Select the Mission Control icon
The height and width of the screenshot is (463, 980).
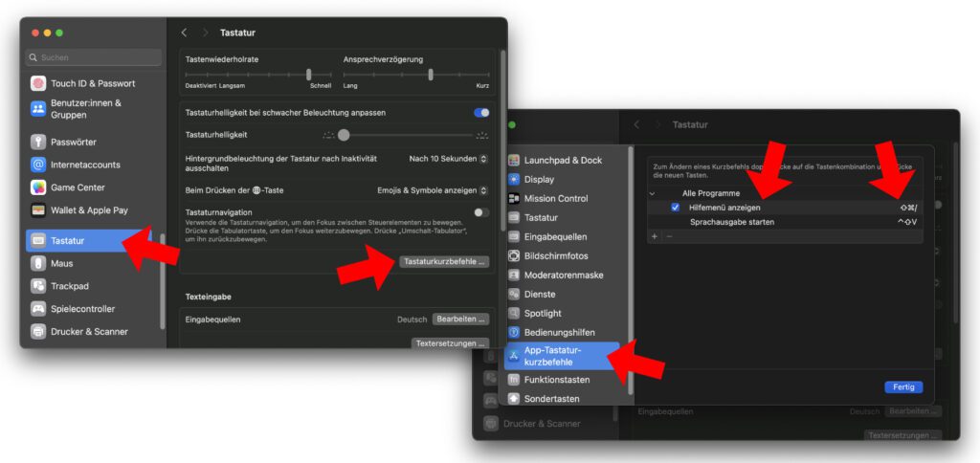click(514, 198)
